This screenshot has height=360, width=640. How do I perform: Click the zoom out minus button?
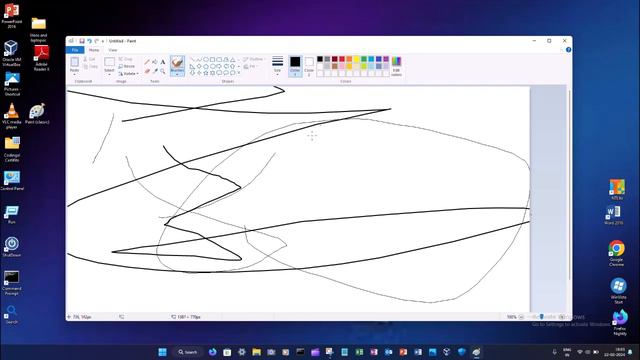click(521, 317)
